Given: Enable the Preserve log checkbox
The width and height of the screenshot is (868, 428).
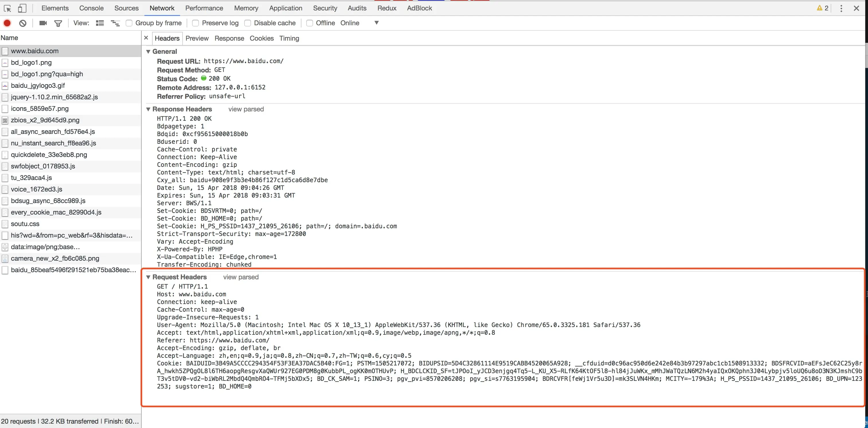Looking at the screenshot, I should (195, 23).
